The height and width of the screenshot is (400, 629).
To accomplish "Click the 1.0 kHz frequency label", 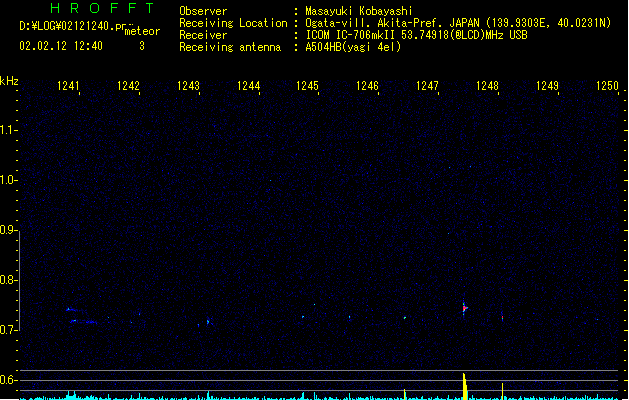I will click(8, 180).
